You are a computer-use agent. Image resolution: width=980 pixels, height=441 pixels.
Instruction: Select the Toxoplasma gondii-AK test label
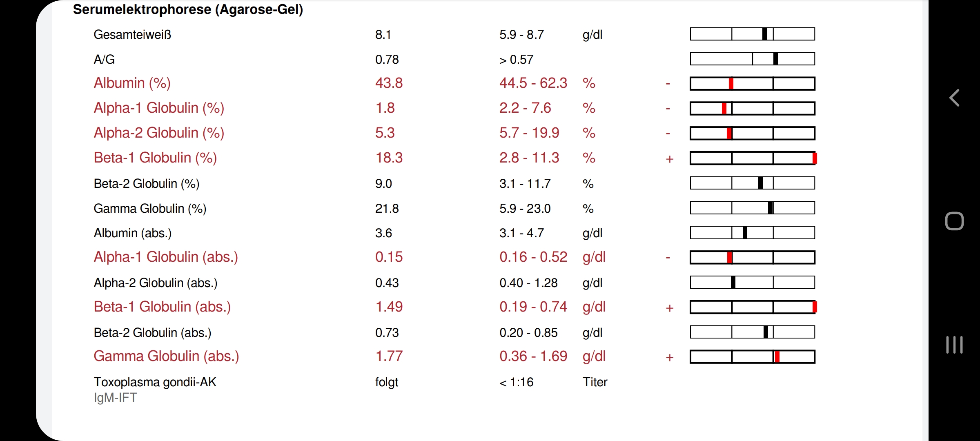point(155,382)
